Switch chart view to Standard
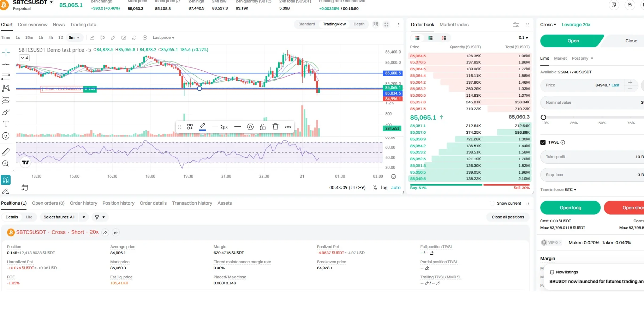This screenshot has width=644, height=320. (306, 24)
